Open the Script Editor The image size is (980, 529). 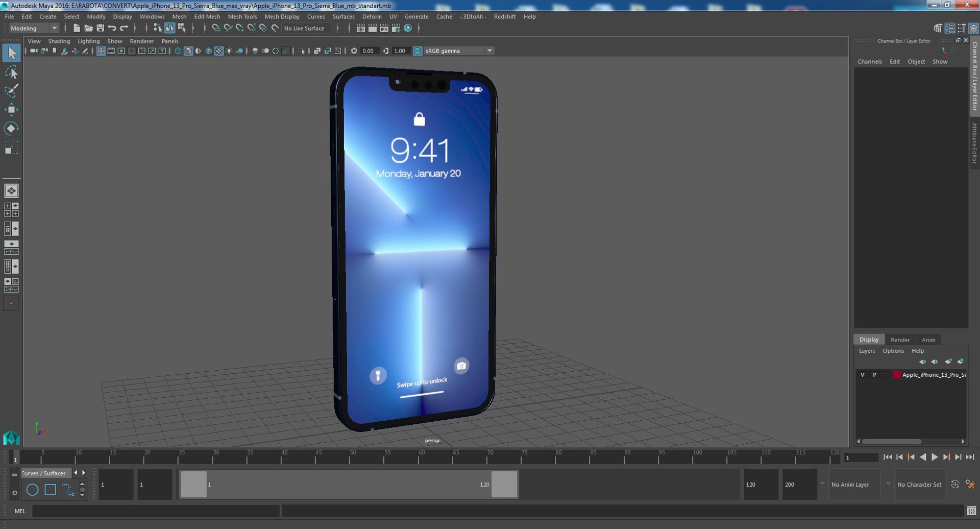(x=971, y=511)
